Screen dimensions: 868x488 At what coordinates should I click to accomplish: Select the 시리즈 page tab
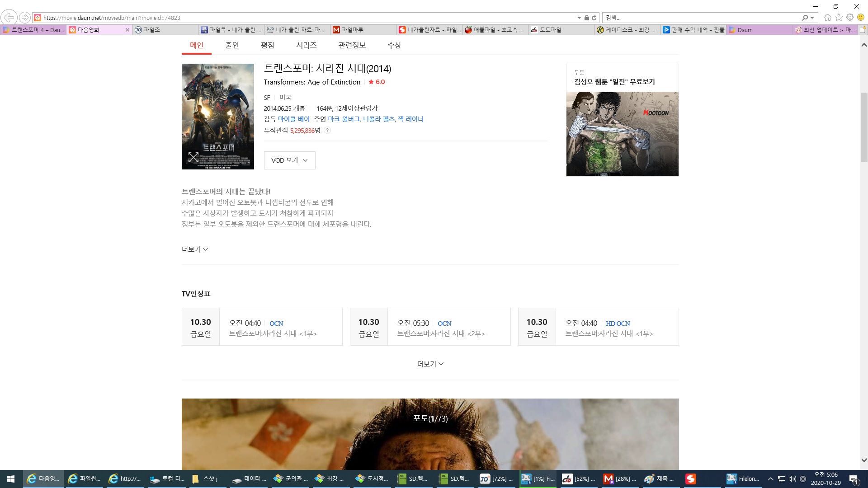coord(307,45)
